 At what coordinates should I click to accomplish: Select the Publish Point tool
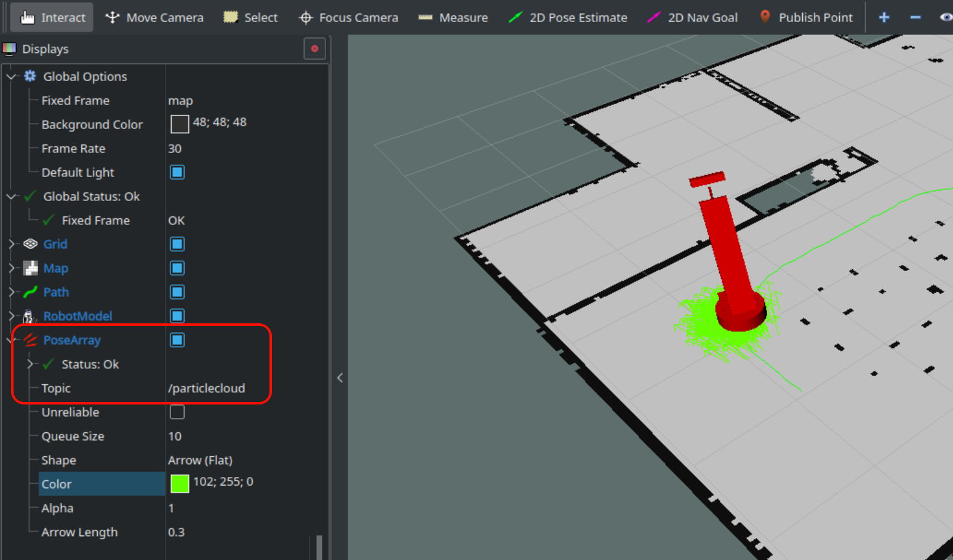pos(806,17)
